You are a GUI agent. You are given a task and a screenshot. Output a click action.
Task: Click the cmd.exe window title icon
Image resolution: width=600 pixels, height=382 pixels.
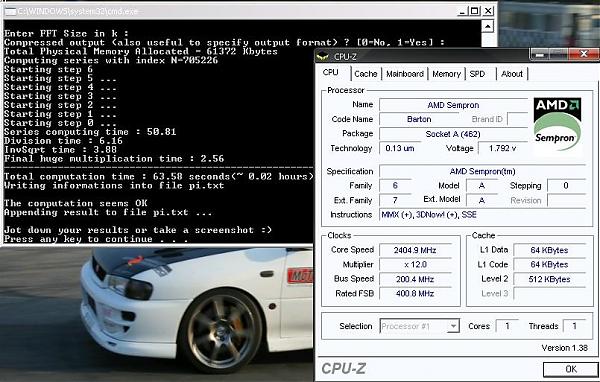pyautogui.click(x=10, y=11)
